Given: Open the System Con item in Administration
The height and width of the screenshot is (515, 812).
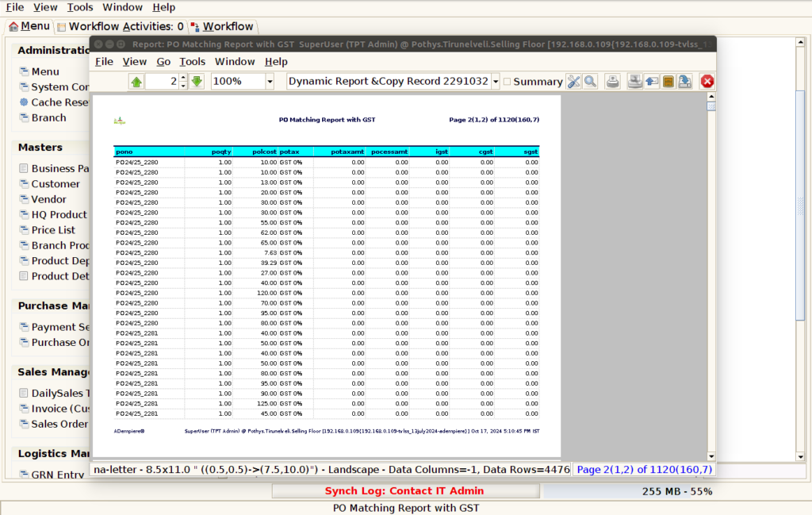Looking at the screenshot, I should (x=54, y=87).
